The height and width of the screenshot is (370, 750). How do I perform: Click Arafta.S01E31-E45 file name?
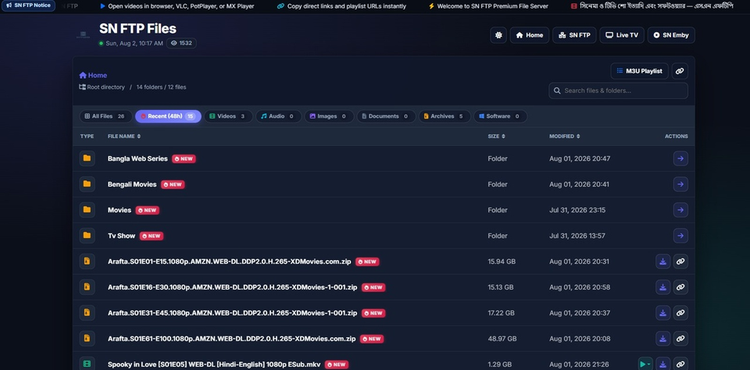coord(232,313)
